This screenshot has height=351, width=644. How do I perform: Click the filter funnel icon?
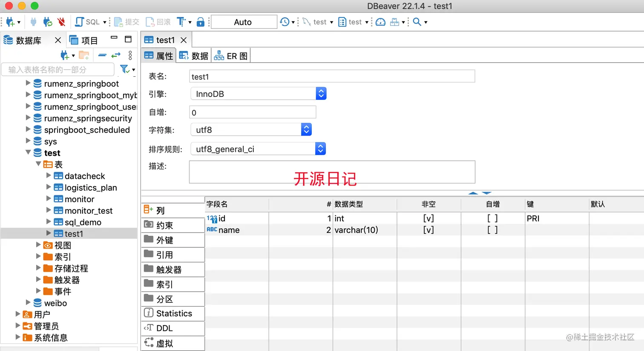[124, 69]
